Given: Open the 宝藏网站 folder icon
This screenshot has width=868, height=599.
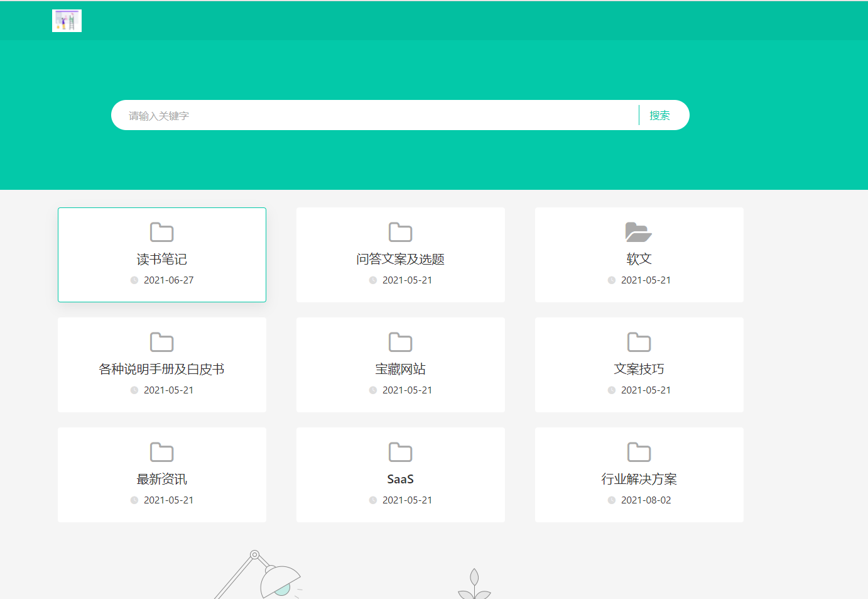Looking at the screenshot, I should (x=400, y=341).
